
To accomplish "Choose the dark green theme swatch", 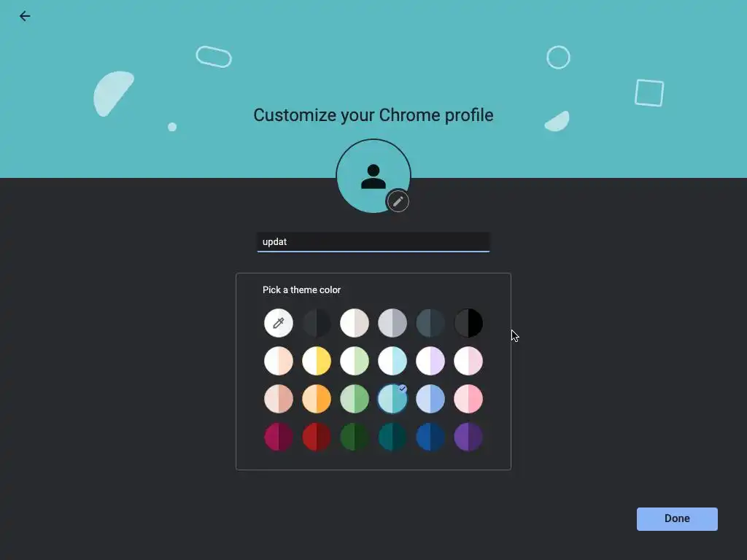I will coord(355,437).
